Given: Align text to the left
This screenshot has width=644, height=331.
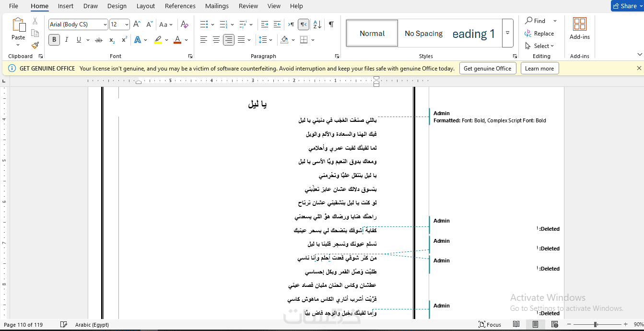Looking at the screenshot, I should 204,40.
